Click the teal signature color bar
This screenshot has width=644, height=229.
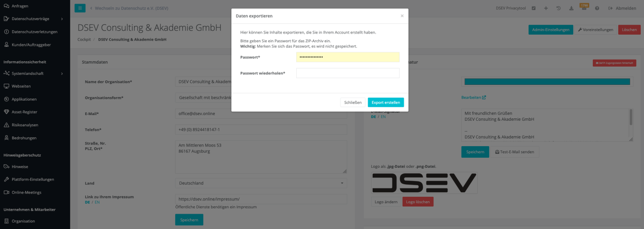pyautogui.click(x=547, y=82)
